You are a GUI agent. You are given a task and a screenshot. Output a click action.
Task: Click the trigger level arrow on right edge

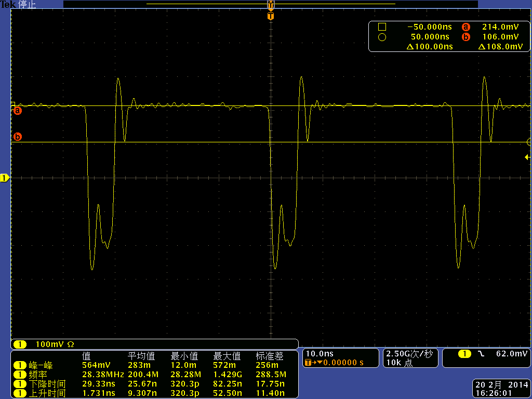point(527,157)
